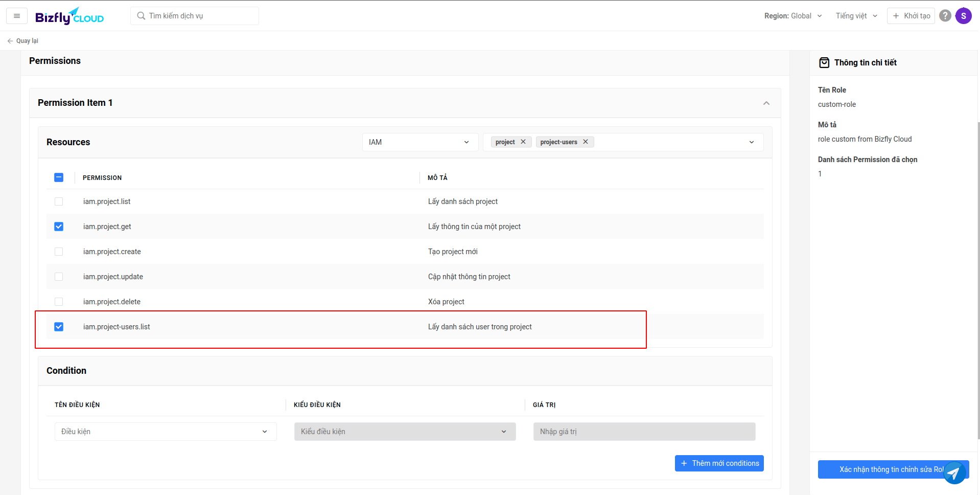Open the Region Global selector
The height and width of the screenshot is (495, 980).
coord(792,16)
